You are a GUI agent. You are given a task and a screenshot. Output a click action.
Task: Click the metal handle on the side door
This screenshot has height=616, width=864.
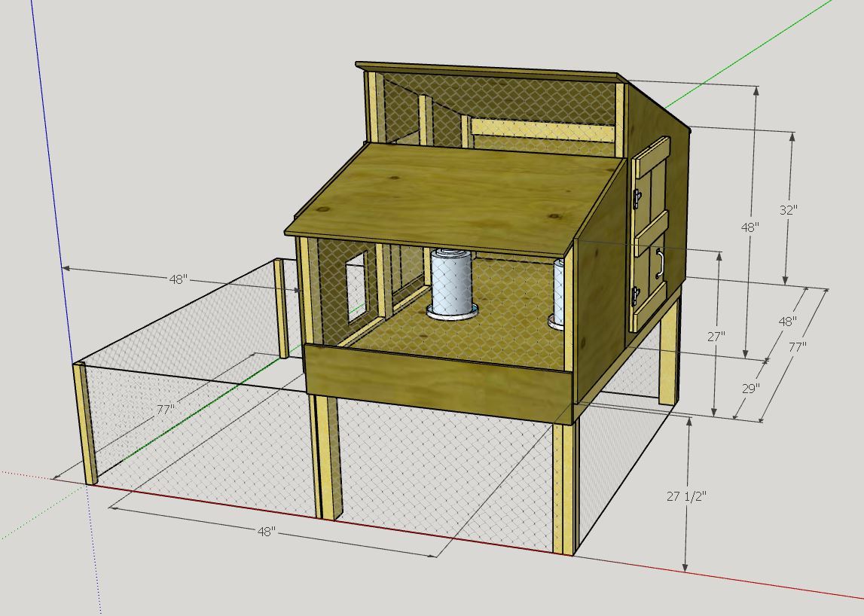659,261
